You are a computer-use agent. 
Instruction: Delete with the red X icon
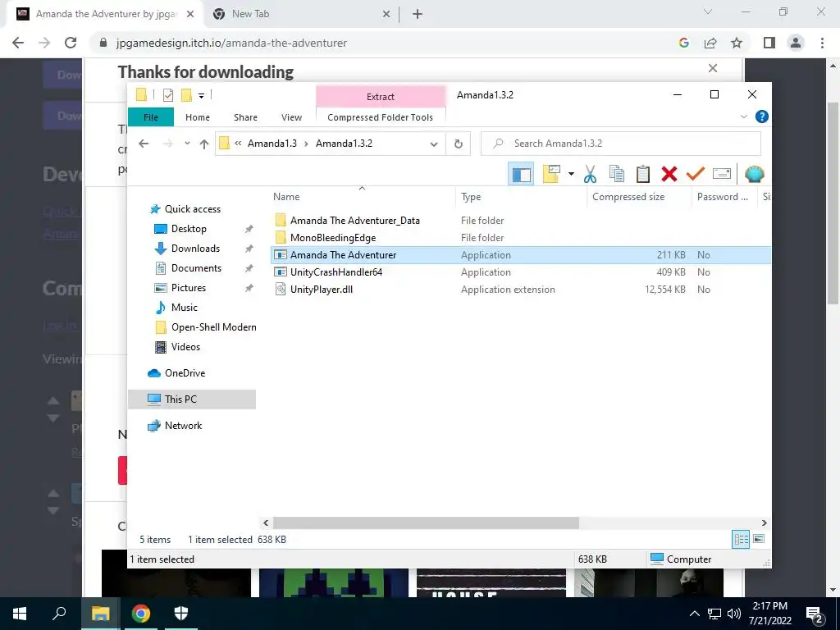coord(669,174)
